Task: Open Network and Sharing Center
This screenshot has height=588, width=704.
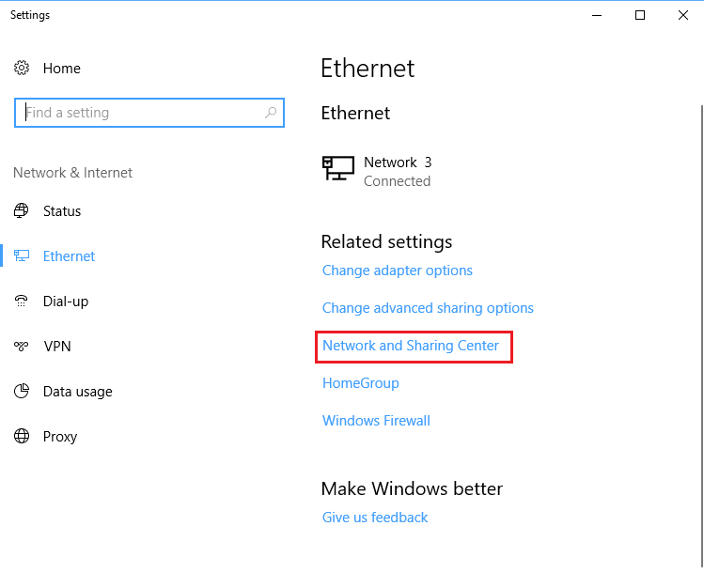Action: tap(411, 346)
